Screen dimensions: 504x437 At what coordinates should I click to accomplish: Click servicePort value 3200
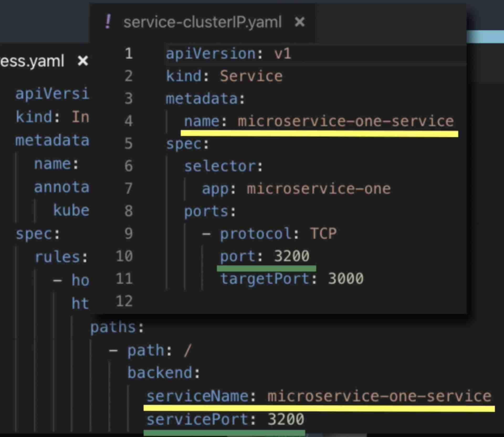286,419
